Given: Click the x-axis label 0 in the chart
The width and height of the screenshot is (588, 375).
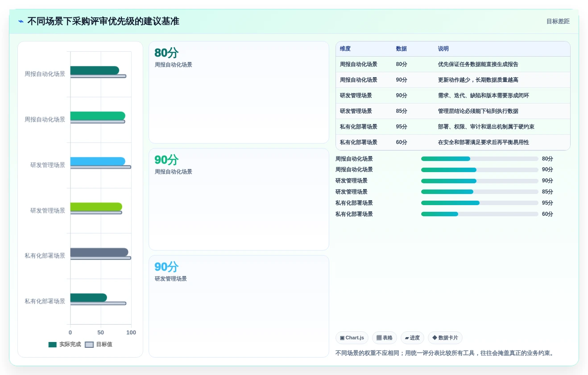Looking at the screenshot, I should [70, 333].
